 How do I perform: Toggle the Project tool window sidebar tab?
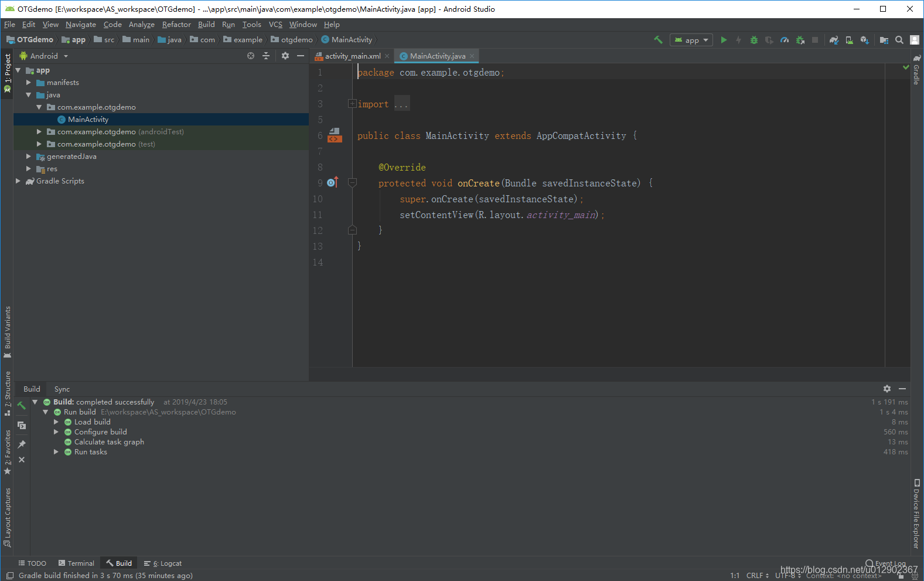pyautogui.click(x=8, y=73)
